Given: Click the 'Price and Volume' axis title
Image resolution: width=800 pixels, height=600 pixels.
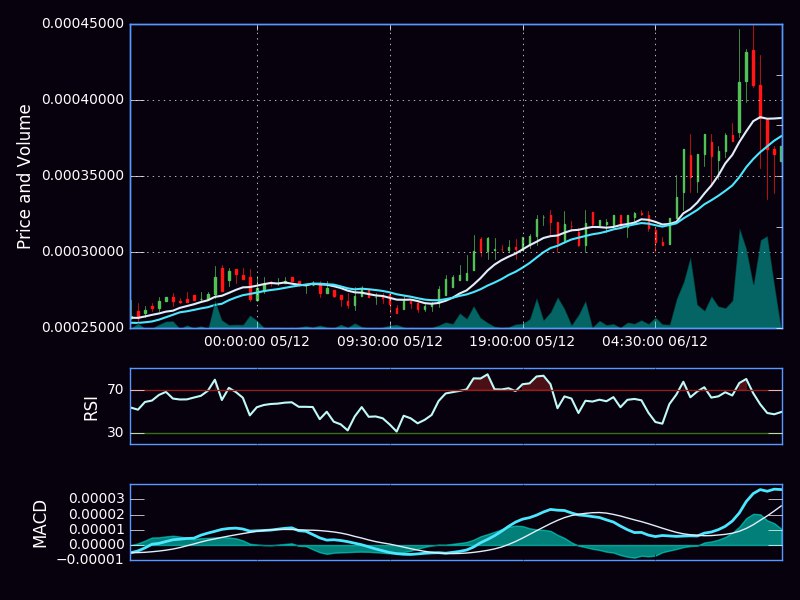Looking at the screenshot, I should coord(24,177).
